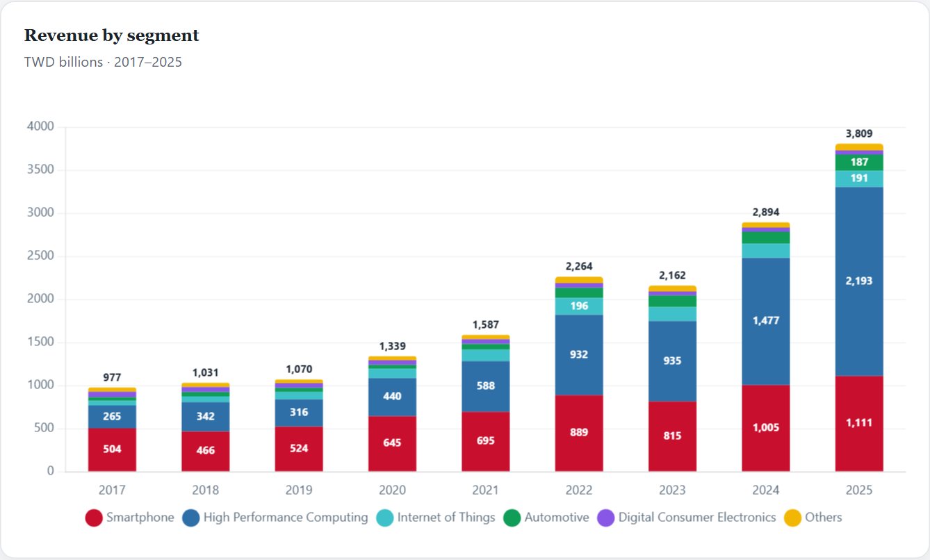Click the green Automotive legend circle
This screenshot has height=560, width=930.
(x=512, y=518)
